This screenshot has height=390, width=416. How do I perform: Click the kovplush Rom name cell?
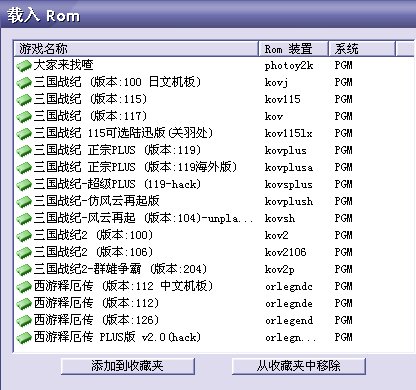click(x=289, y=202)
